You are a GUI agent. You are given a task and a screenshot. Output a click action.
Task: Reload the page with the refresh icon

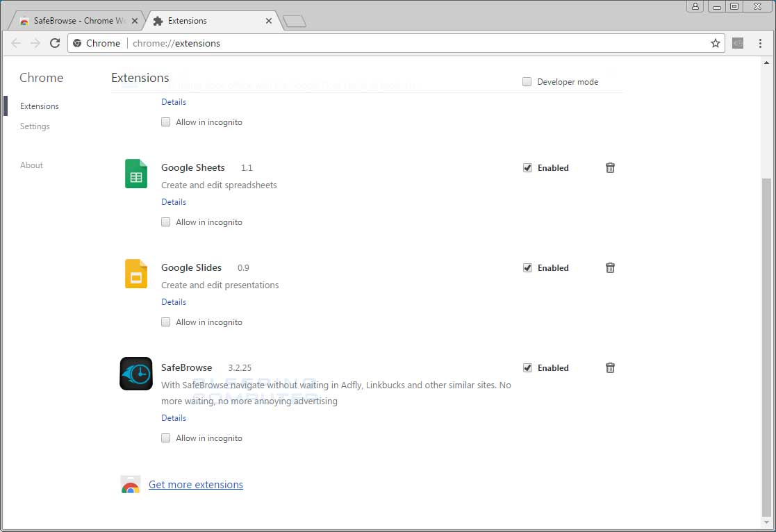[55, 43]
